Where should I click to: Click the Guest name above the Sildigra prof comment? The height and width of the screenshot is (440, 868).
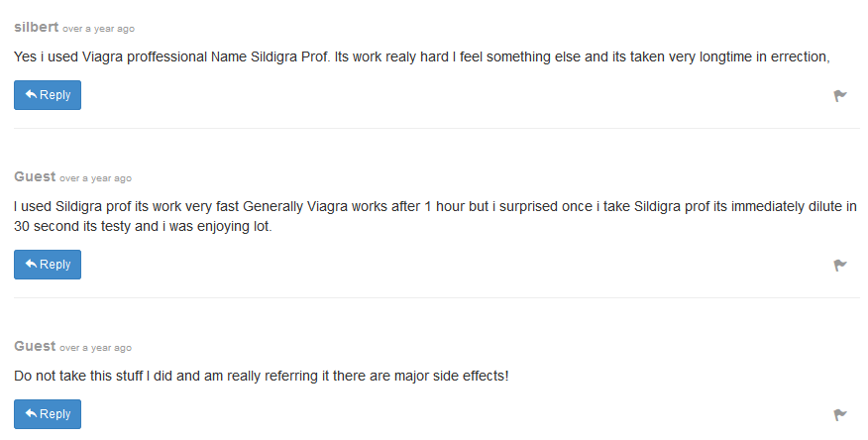coord(35,176)
